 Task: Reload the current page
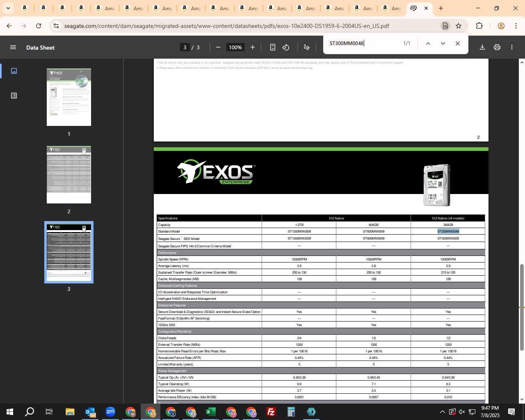click(x=39, y=26)
